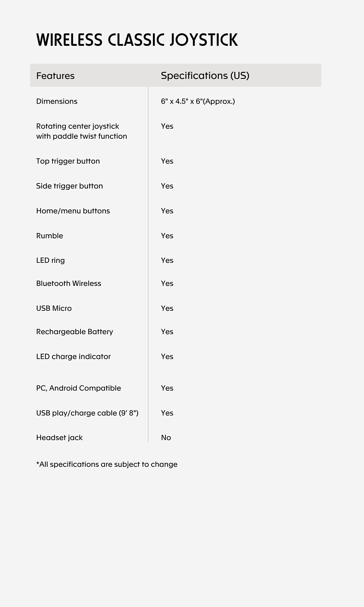Screen dimensions: 364x607
Task: Click the LED charge indicator label
Action: (x=73, y=357)
